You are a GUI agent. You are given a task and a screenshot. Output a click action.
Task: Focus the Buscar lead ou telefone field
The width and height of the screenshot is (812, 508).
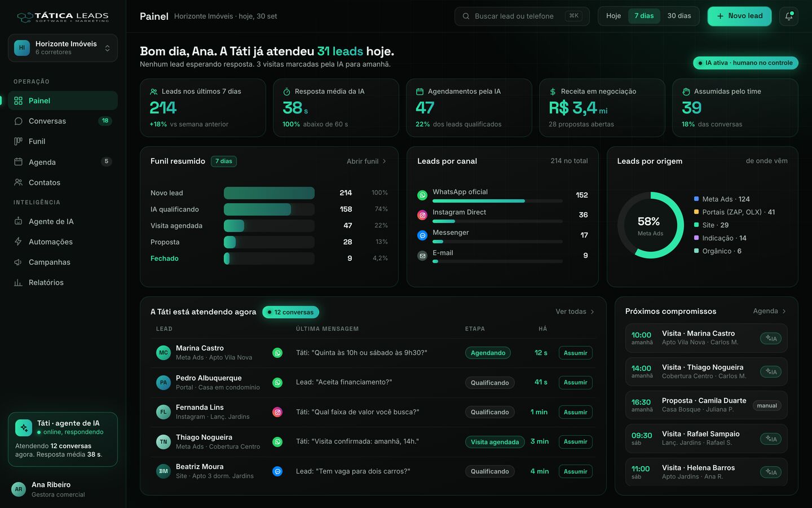522,16
